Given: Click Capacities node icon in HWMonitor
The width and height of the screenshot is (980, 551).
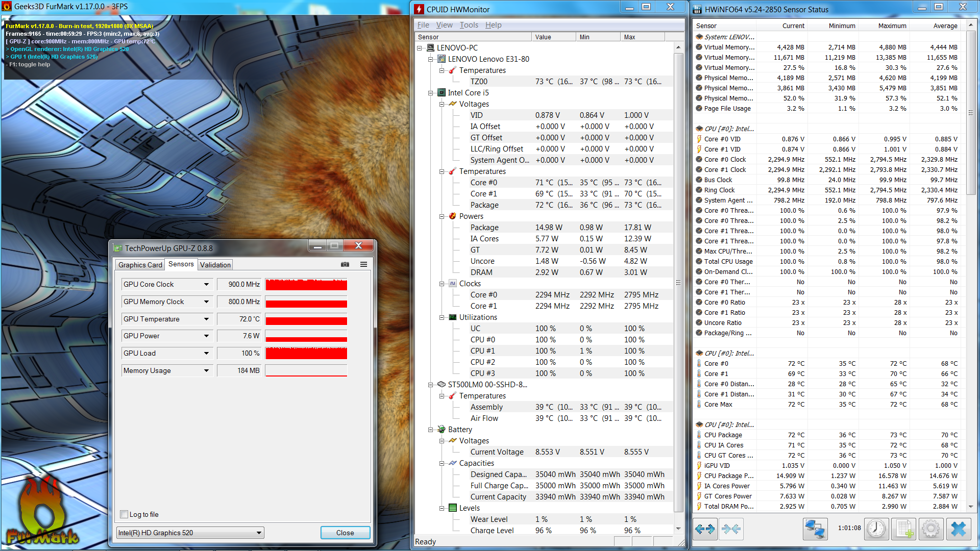Looking at the screenshot, I should click(x=453, y=463).
